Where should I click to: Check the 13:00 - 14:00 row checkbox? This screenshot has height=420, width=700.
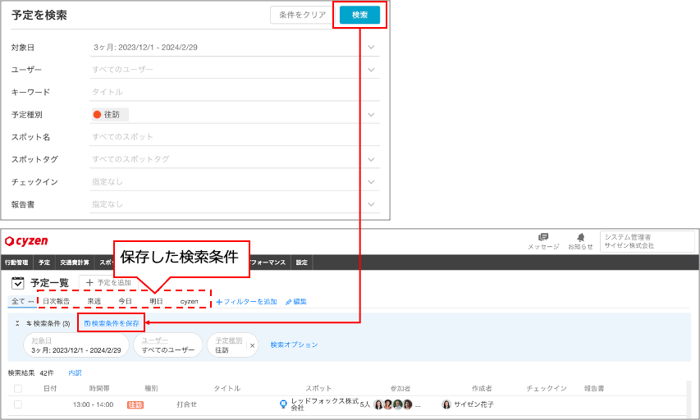[x=18, y=404]
